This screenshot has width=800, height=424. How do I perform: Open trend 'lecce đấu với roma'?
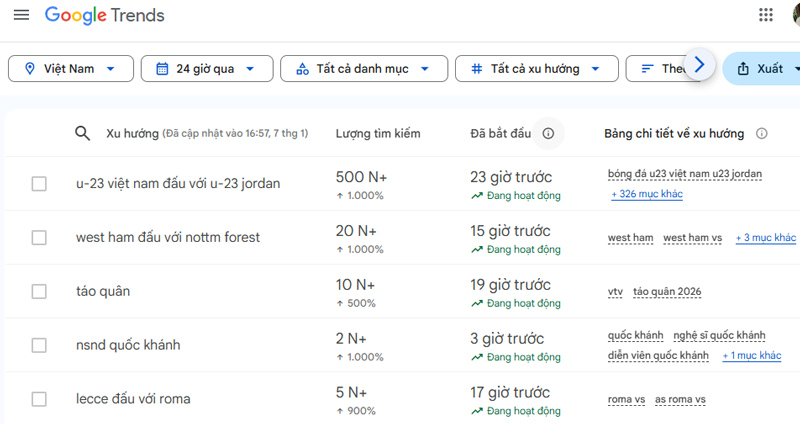click(133, 399)
